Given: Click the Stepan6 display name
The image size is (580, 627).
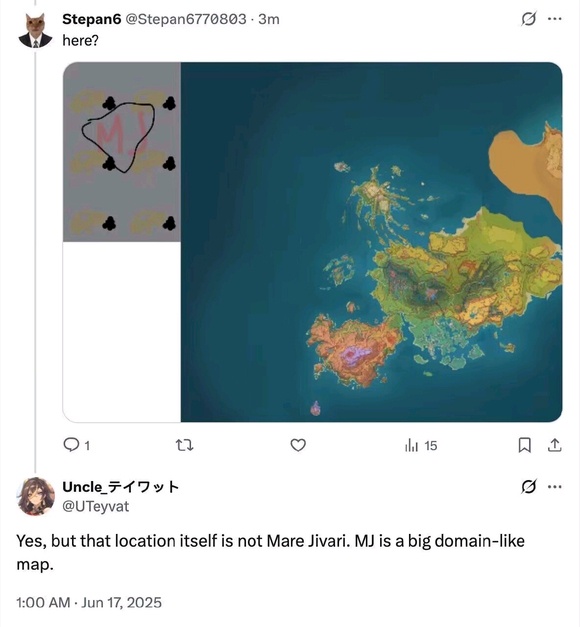Looking at the screenshot, I should [x=92, y=19].
